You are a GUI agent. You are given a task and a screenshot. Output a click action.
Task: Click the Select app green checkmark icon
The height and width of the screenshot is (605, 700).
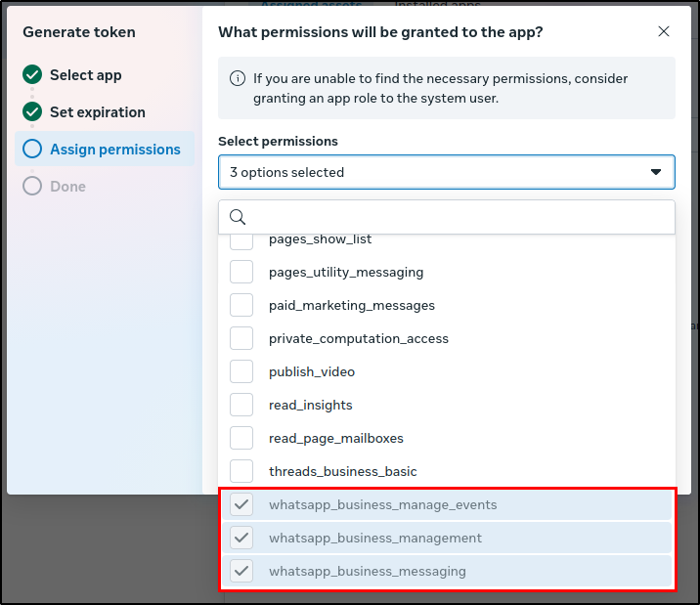(32, 75)
